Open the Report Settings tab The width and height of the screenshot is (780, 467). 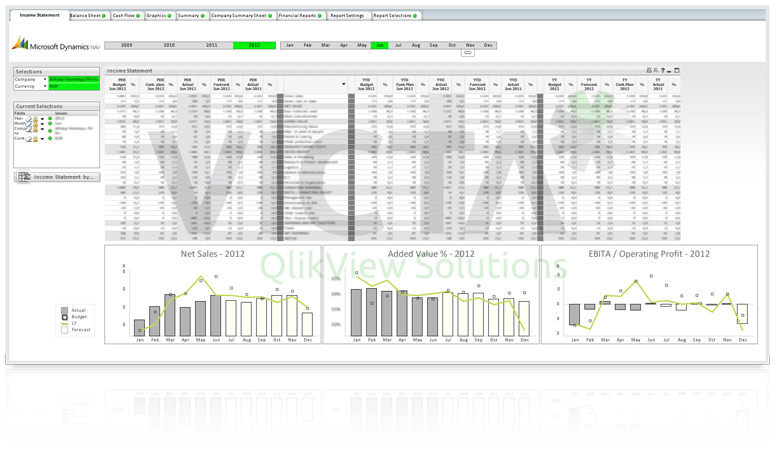click(x=347, y=16)
